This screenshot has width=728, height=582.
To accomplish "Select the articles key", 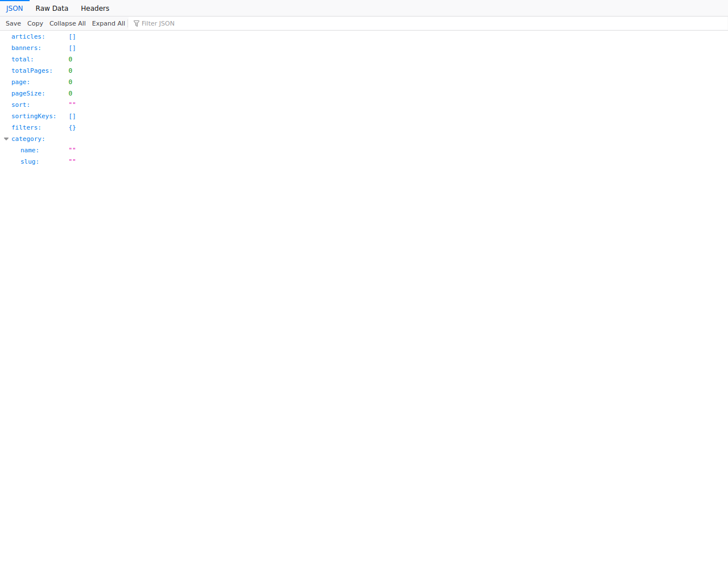I will (x=28, y=36).
